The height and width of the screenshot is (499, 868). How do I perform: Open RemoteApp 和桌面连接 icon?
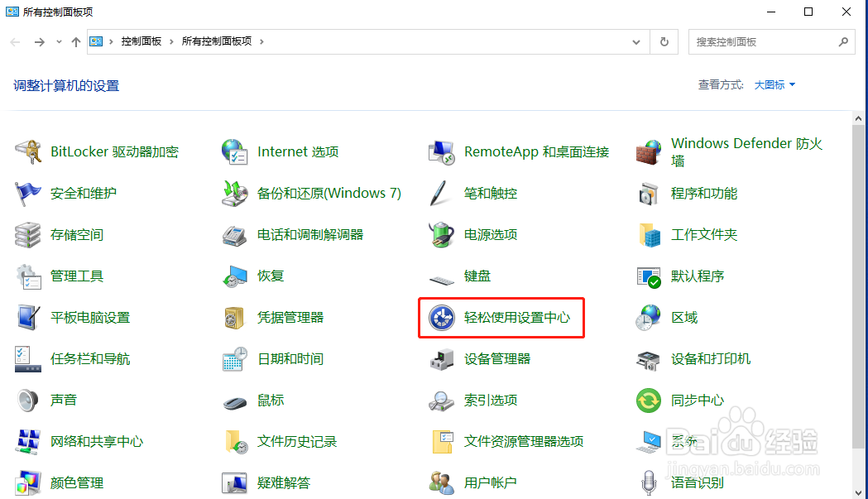(442, 151)
